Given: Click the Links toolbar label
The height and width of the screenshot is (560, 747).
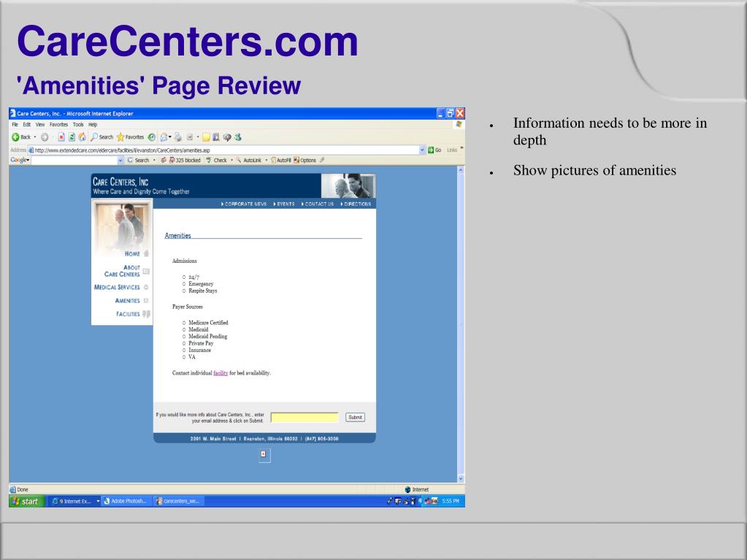Looking at the screenshot, I should point(451,150).
